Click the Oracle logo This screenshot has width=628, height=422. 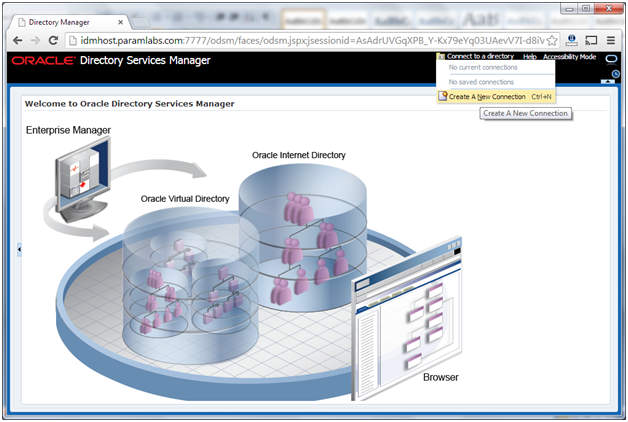43,60
